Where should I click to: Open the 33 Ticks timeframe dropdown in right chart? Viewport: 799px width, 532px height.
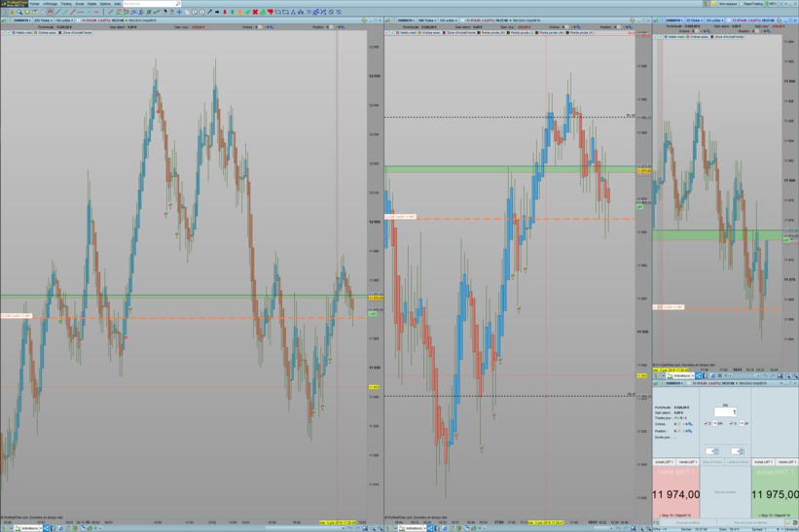[694, 20]
